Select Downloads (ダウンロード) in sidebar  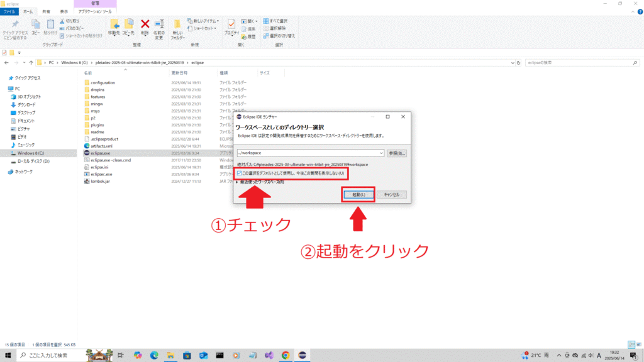(x=26, y=105)
